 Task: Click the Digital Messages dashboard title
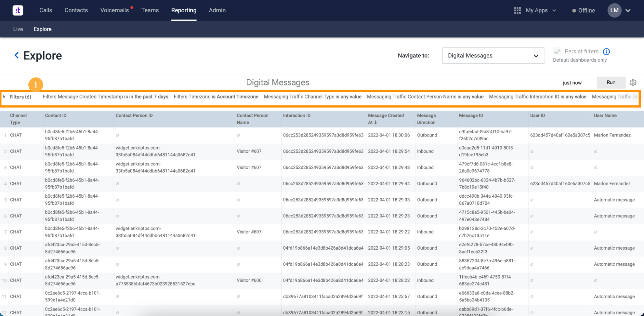point(278,83)
